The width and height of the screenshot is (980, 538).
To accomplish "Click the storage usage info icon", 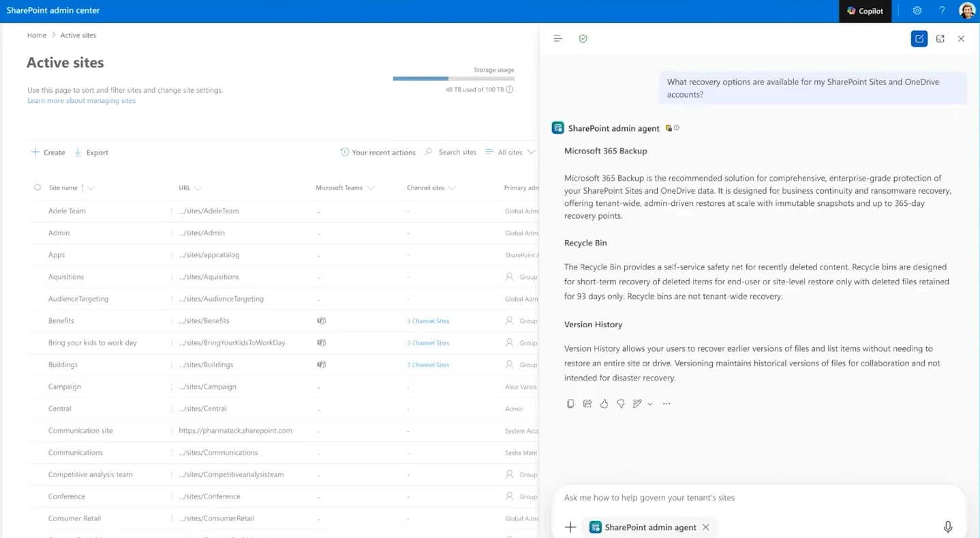I will 510,89.
